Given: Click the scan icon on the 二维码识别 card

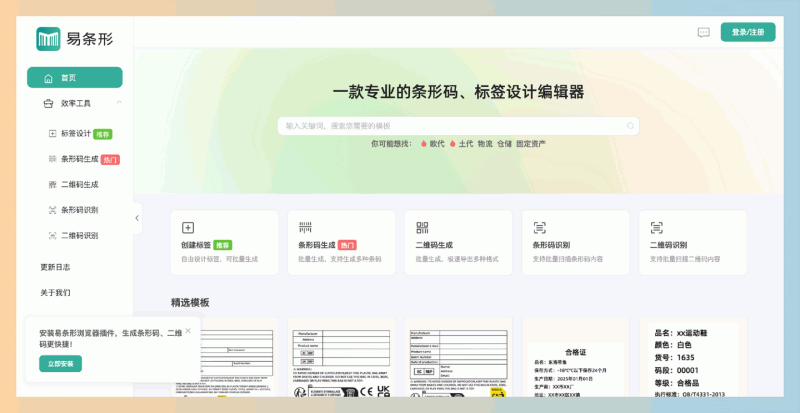Looking at the screenshot, I should [657, 228].
